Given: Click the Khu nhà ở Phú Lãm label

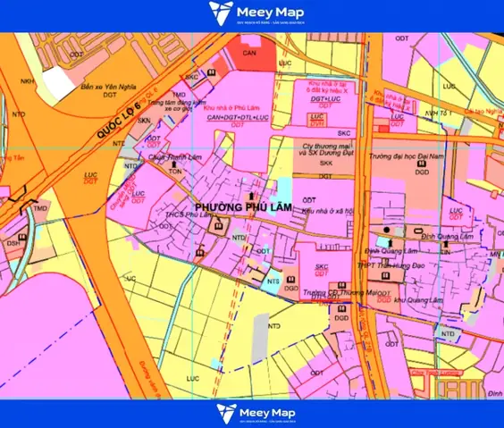Looking at the screenshot, I should coord(231,107).
